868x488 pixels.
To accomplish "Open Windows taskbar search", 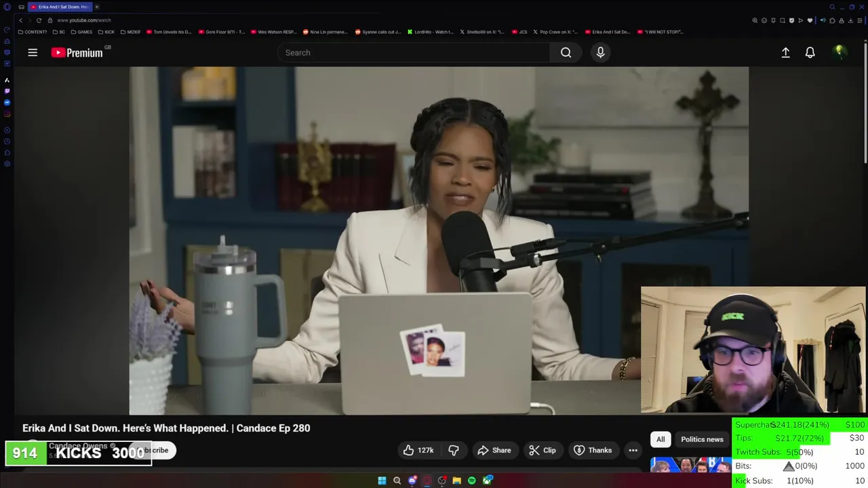I will point(397,481).
